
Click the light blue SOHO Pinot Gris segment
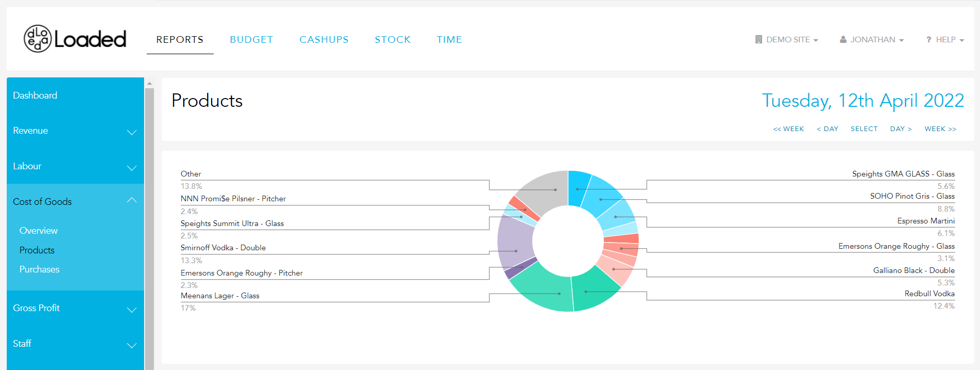point(602,196)
